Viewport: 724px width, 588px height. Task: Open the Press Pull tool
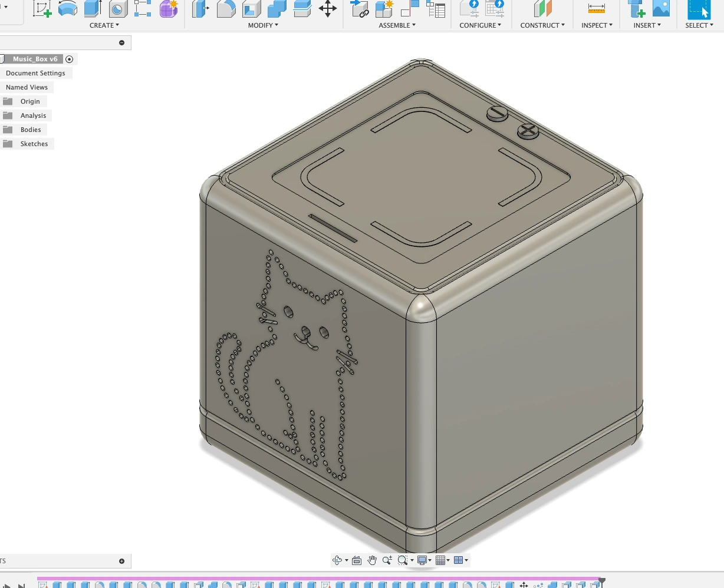tap(200, 9)
